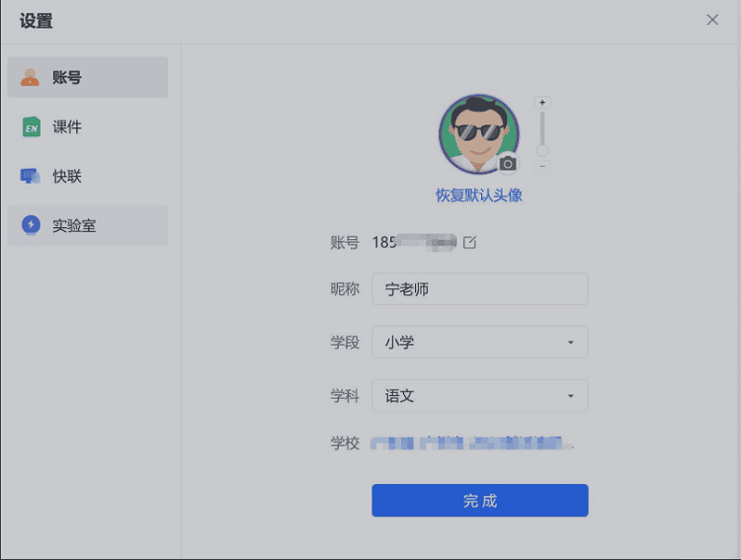Image resolution: width=741 pixels, height=560 pixels.
Task: Click the 昵称 input field
Action: 479,288
